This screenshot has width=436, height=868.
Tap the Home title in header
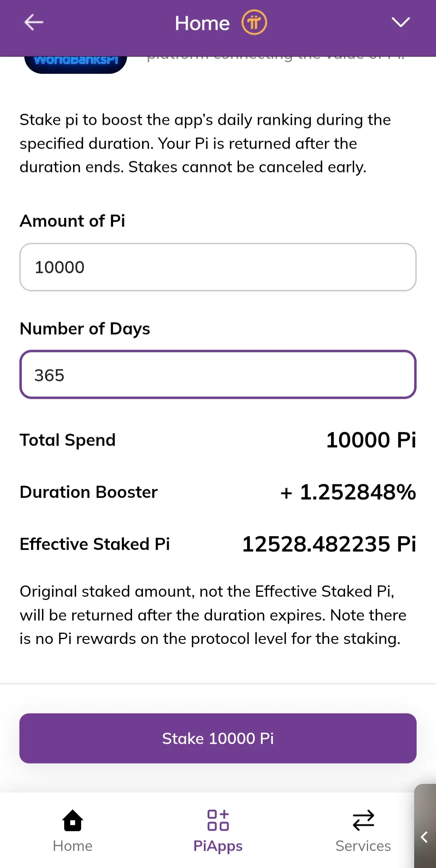point(202,23)
